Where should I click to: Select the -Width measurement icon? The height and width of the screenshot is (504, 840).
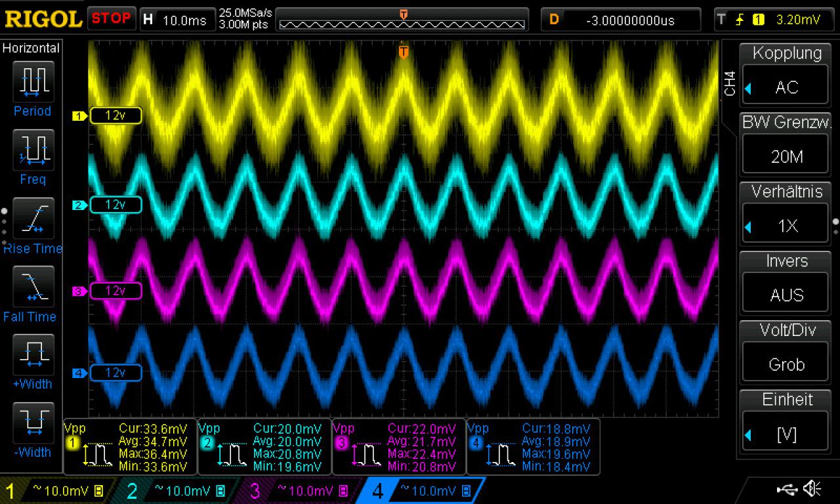click(x=33, y=423)
